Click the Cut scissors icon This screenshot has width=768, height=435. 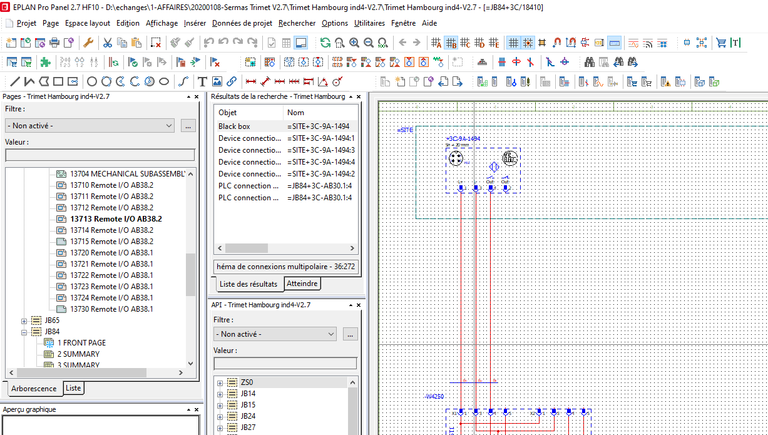pyautogui.click(x=107, y=43)
